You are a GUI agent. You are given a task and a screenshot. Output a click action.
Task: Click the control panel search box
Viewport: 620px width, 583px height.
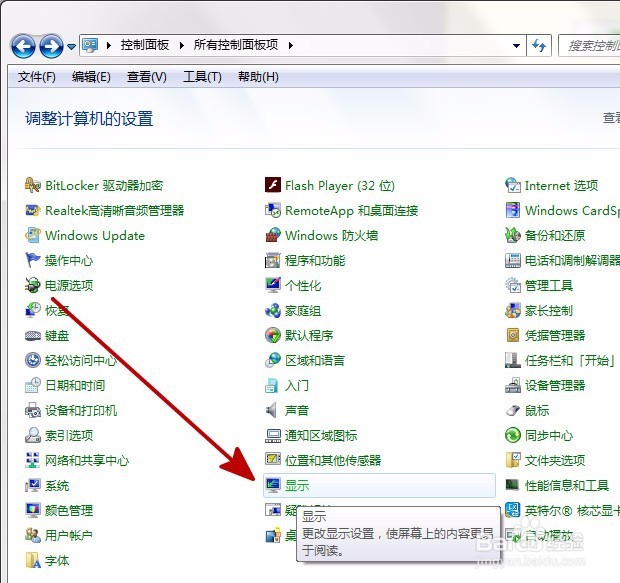[589, 46]
